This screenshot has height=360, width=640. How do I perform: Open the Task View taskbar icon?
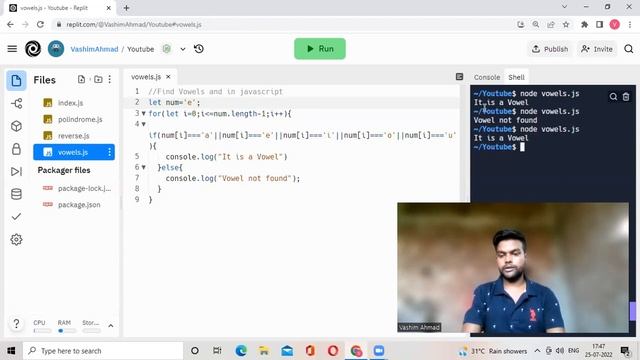click(x=217, y=351)
